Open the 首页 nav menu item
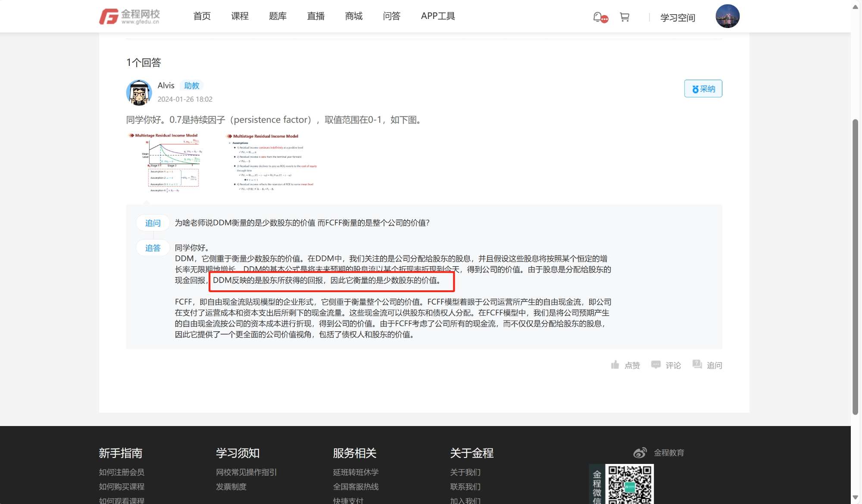Screen dimensions: 862x504 202,16
